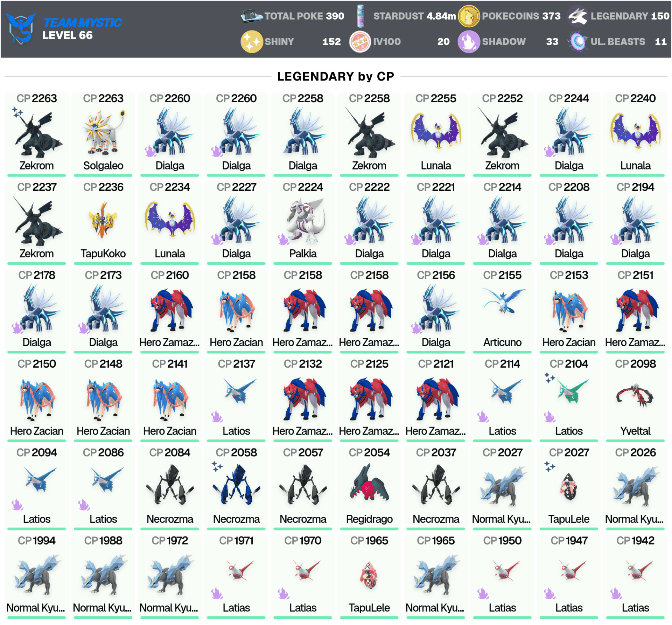
Task: Select the shiny Necrozma CP 2058
Action: click(236, 488)
